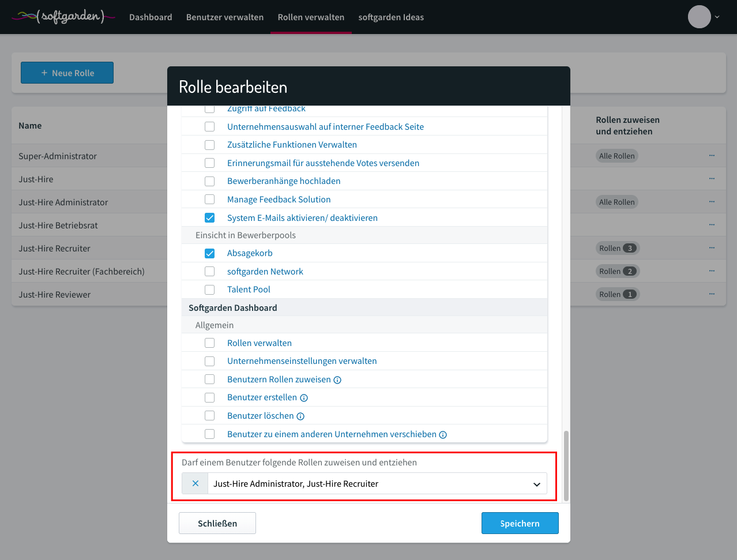Open options menu for Just-Hire Recruiter (Fachbereich) row
The width and height of the screenshot is (737, 560).
(712, 271)
